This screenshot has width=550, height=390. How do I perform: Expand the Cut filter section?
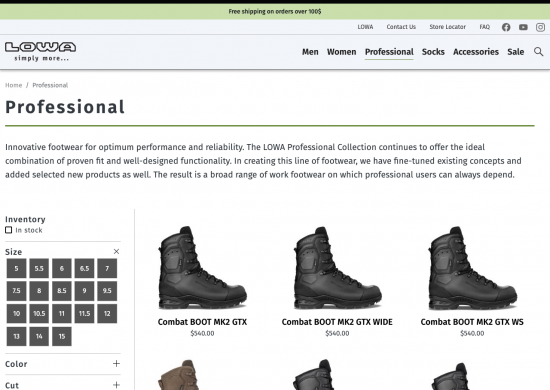116,385
